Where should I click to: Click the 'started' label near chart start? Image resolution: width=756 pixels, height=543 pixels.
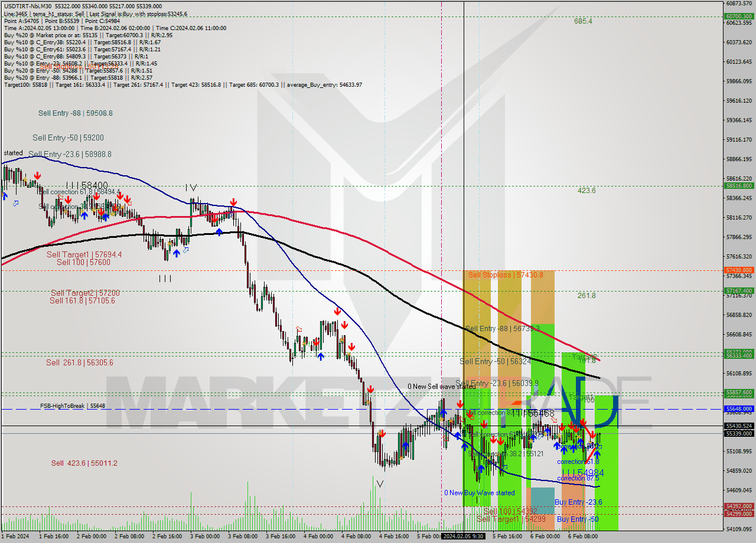pos(13,153)
